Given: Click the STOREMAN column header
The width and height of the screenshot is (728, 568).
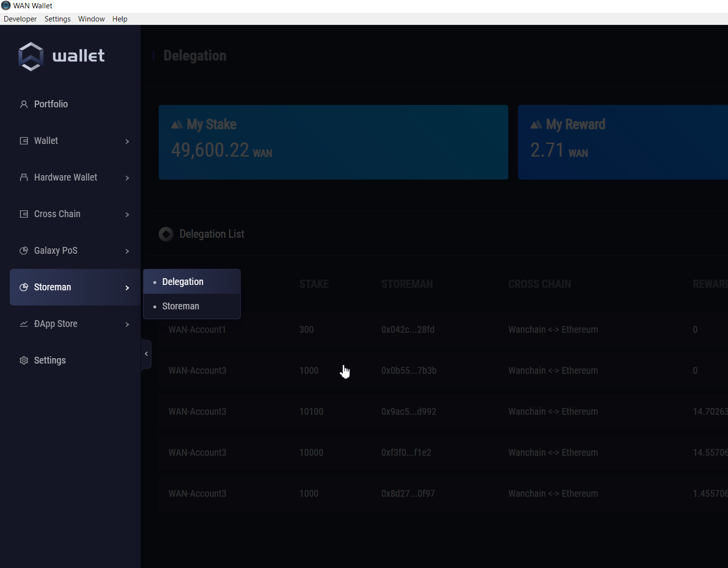Looking at the screenshot, I should click(x=407, y=284).
